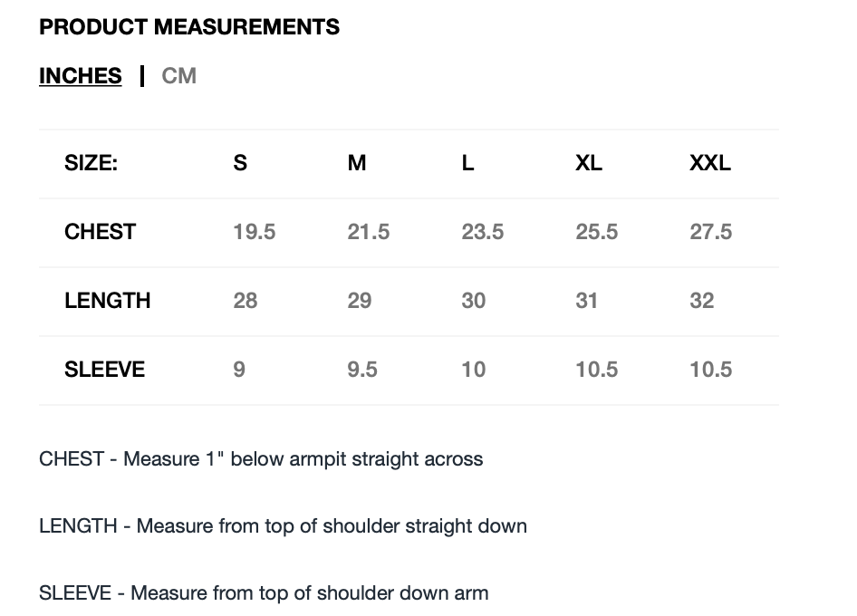
Task: Click the XXL sleeve value 10.5
Action: 710,370
